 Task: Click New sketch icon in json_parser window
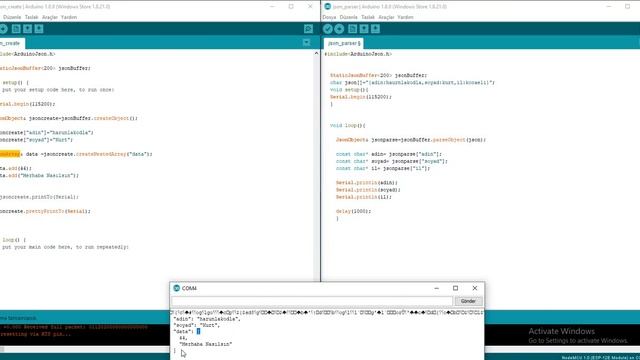point(353,29)
